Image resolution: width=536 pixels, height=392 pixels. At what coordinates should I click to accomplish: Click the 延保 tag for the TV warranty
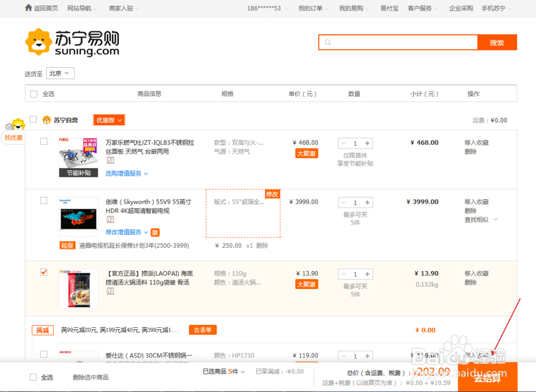tap(68, 246)
